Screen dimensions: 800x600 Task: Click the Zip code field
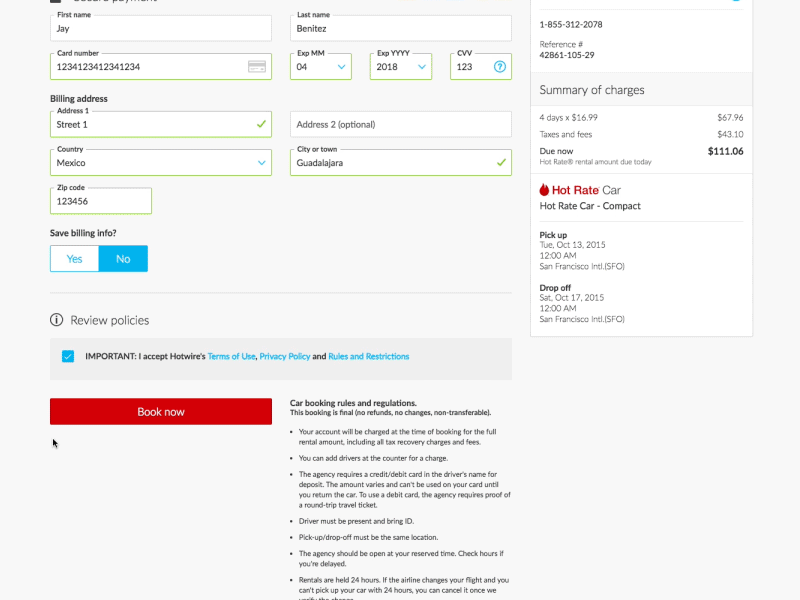click(x=101, y=201)
